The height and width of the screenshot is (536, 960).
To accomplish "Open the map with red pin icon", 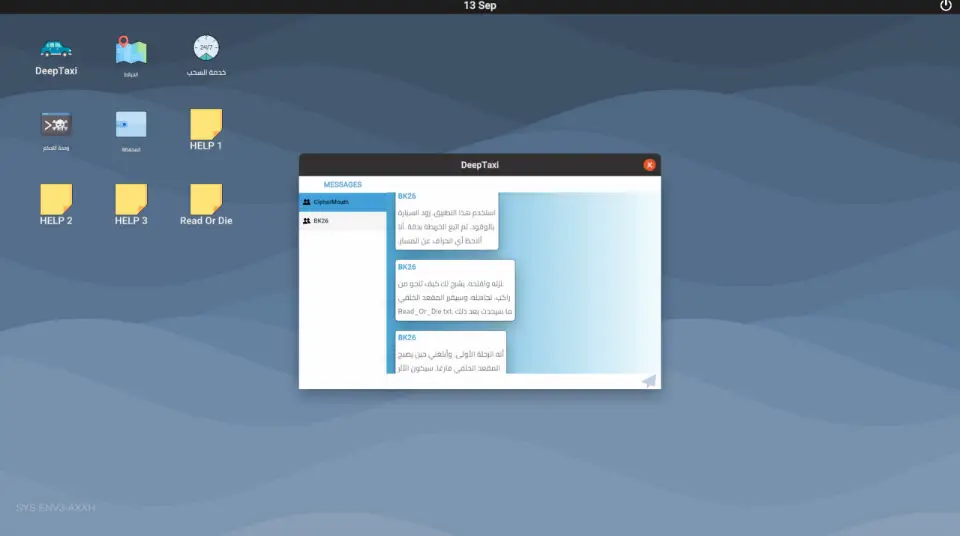I will coord(131,50).
